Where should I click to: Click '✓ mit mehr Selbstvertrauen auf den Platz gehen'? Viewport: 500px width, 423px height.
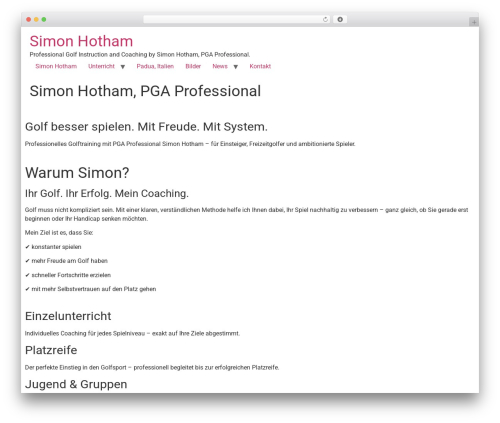point(91,289)
